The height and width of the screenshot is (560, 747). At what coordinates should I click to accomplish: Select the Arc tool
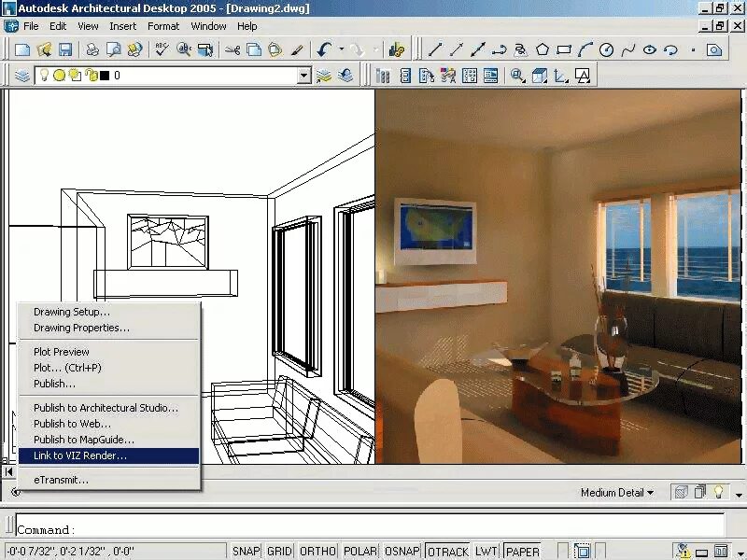pos(585,49)
